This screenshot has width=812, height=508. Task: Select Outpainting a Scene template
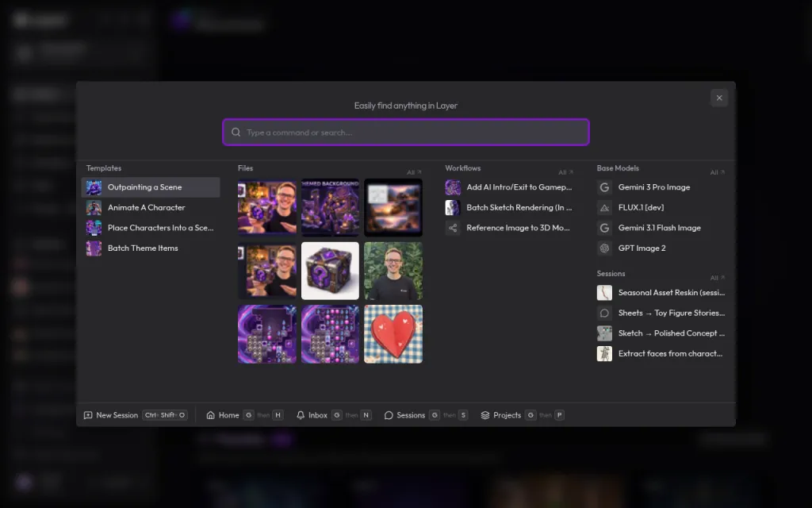click(x=151, y=187)
